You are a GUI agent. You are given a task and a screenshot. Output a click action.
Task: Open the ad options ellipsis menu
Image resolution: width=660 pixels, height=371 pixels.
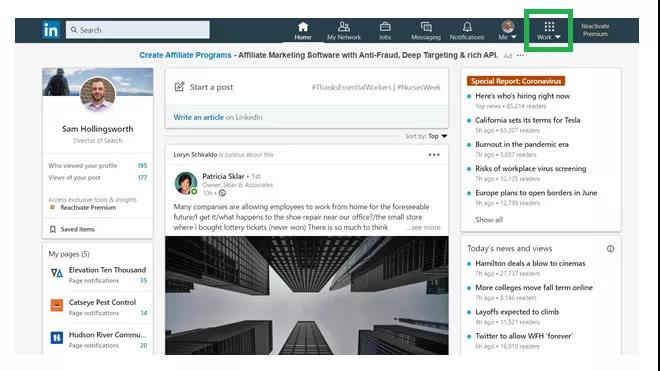coord(520,55)
